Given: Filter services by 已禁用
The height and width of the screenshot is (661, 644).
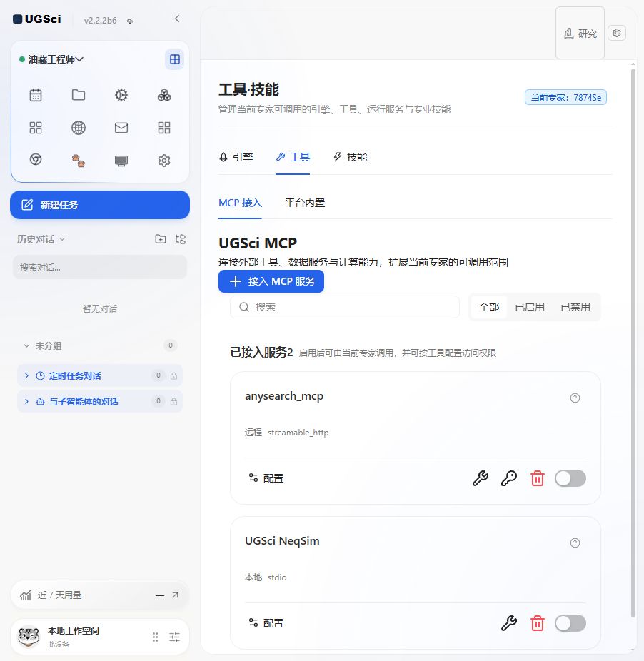Looking at the screenshot, I should (575, 307).
